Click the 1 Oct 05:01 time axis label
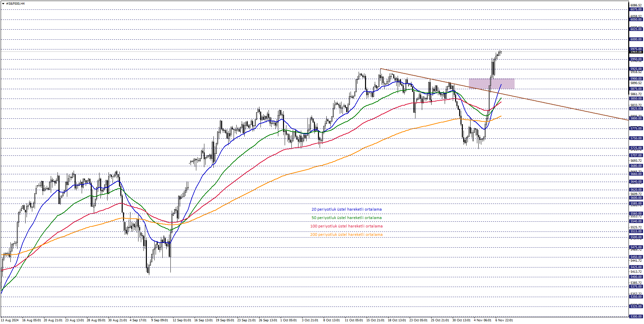644x324 pixels. tap(289, 320)
